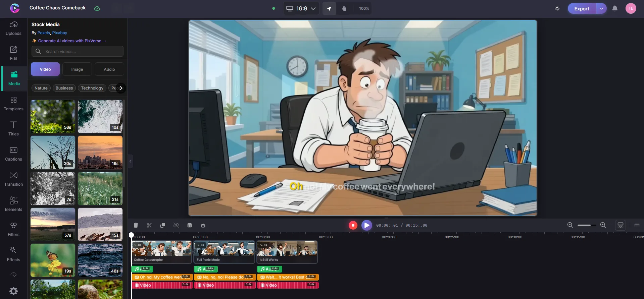The image size is (644, 299).
Task: Open the Captions panel
Action: pyautogui.click(x=13, y=154)
